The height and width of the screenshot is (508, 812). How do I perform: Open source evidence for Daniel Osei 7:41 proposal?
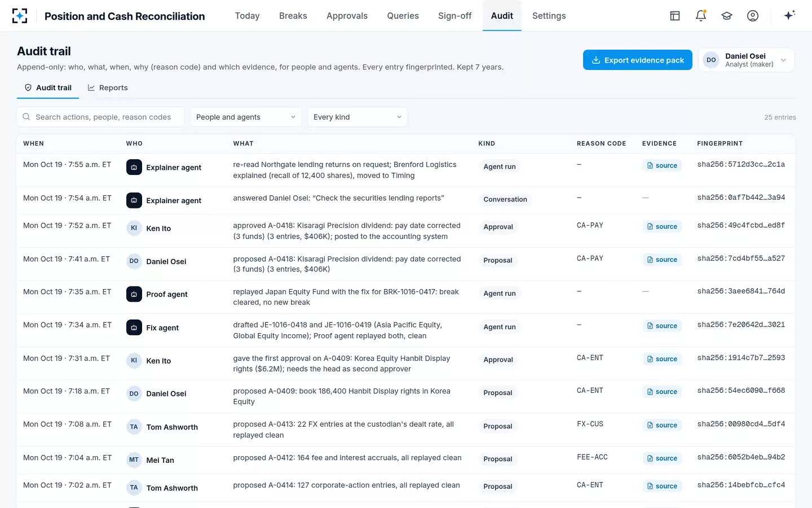point(662,260)
